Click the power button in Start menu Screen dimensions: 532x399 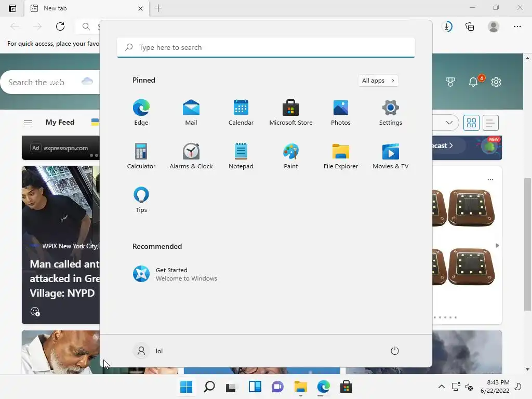tap(395, 351)
